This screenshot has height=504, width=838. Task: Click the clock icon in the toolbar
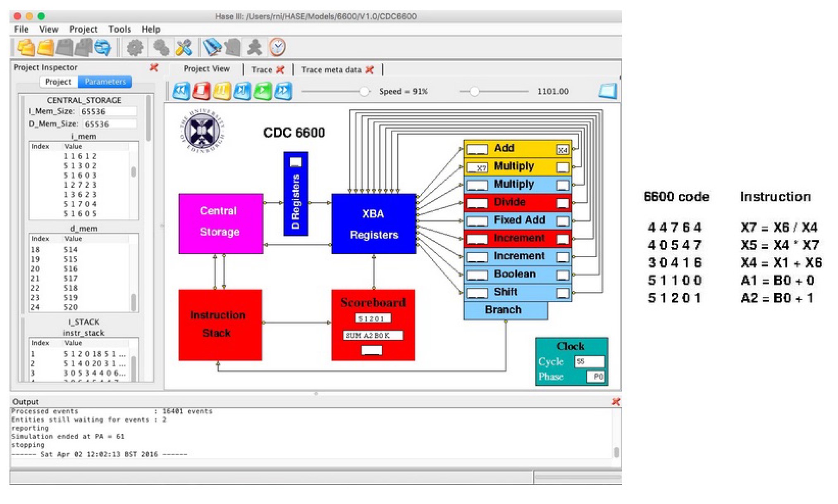point(277,47)
